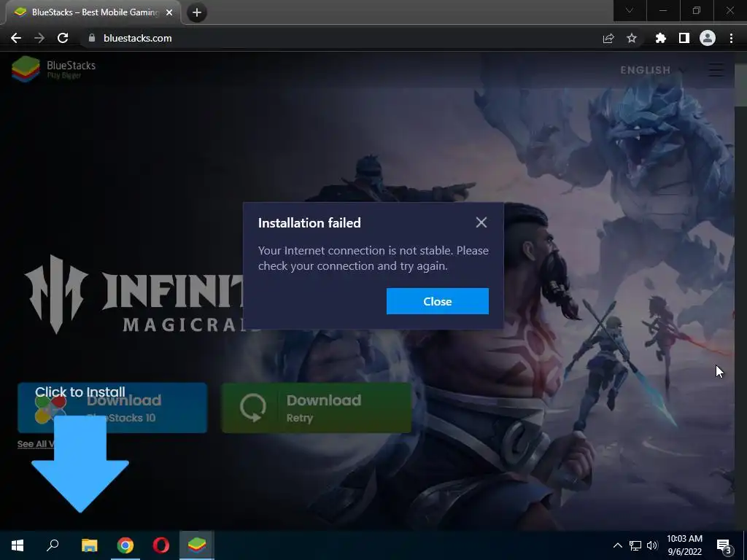Click the BlueStacks logo in page header
Image resolution: width=747 pixels, height=560 pixels.
53,69
